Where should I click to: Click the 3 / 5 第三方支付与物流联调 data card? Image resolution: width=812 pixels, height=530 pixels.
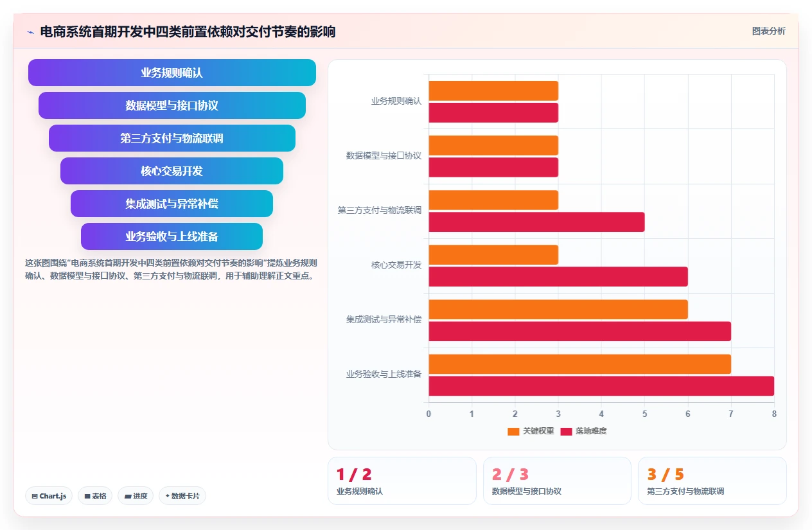pyautogui.click(x=712, y=481)
